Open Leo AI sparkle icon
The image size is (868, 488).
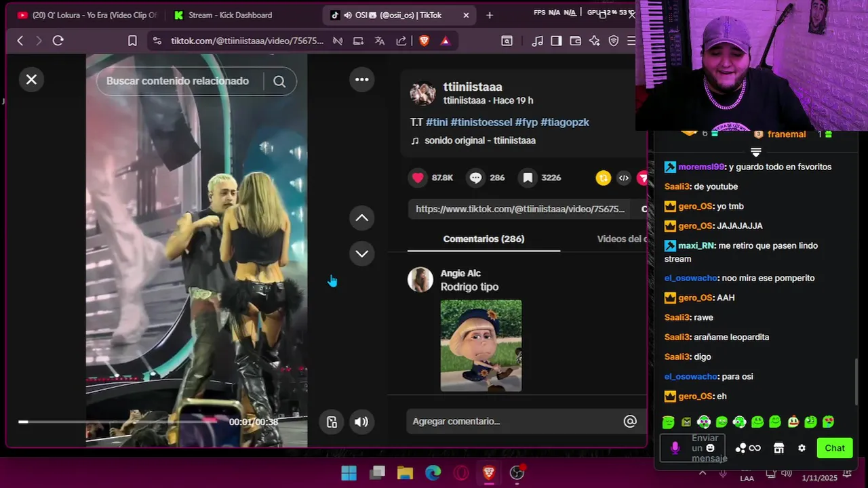click(x=595, y=41)
